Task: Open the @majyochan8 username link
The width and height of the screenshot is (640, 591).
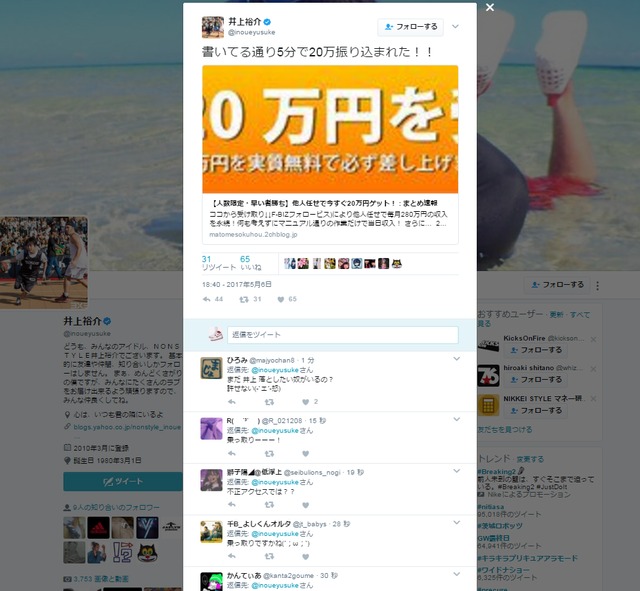Action: click(x=272, y=360)
